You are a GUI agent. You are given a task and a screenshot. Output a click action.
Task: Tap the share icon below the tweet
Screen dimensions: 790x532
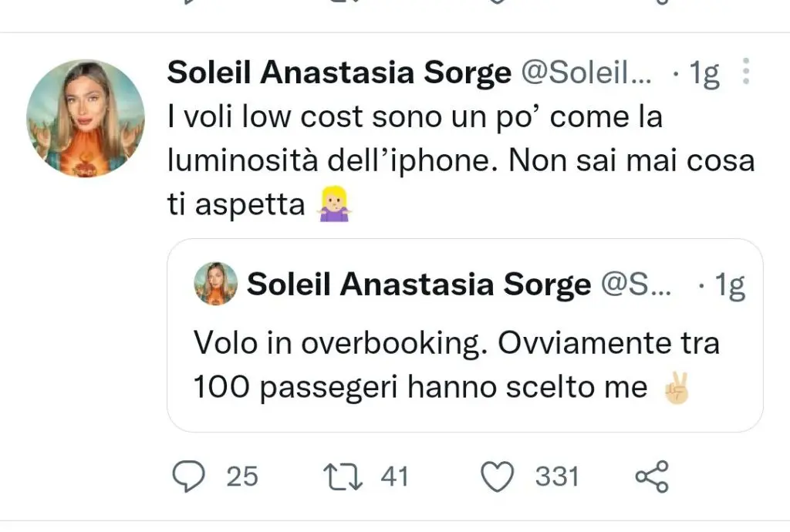[652, 477]
